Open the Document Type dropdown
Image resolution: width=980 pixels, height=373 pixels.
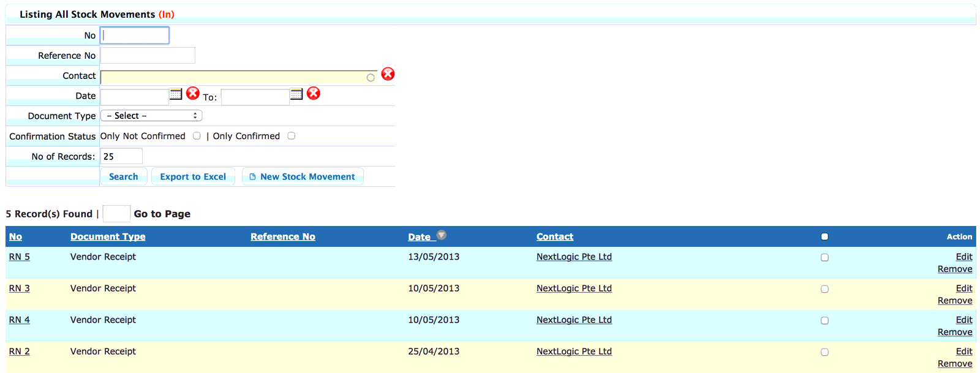pos(151,116)
